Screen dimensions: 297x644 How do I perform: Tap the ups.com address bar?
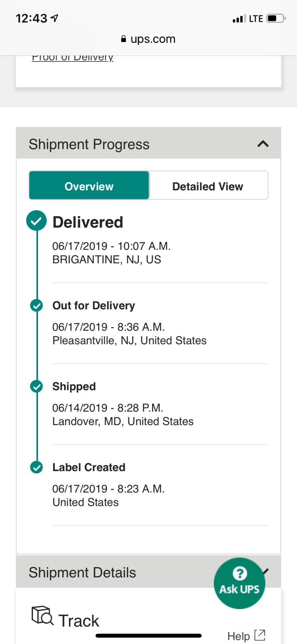152,39
